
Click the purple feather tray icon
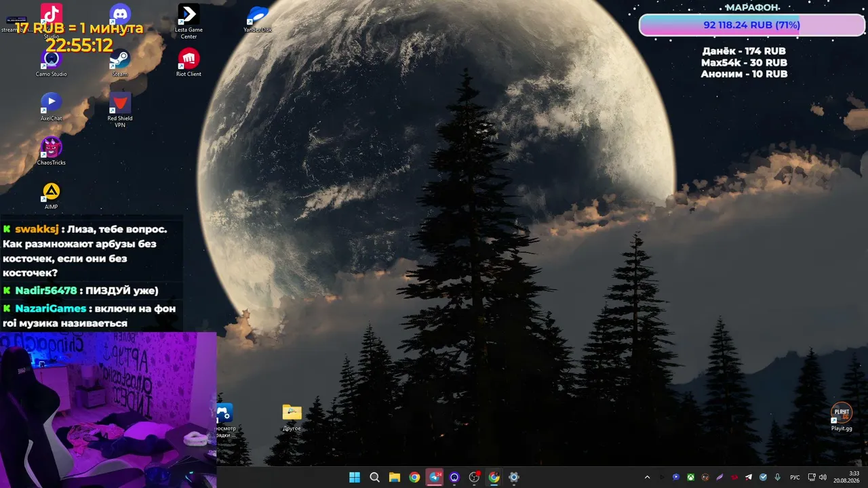pyautogui.click(x=719, y=477)
